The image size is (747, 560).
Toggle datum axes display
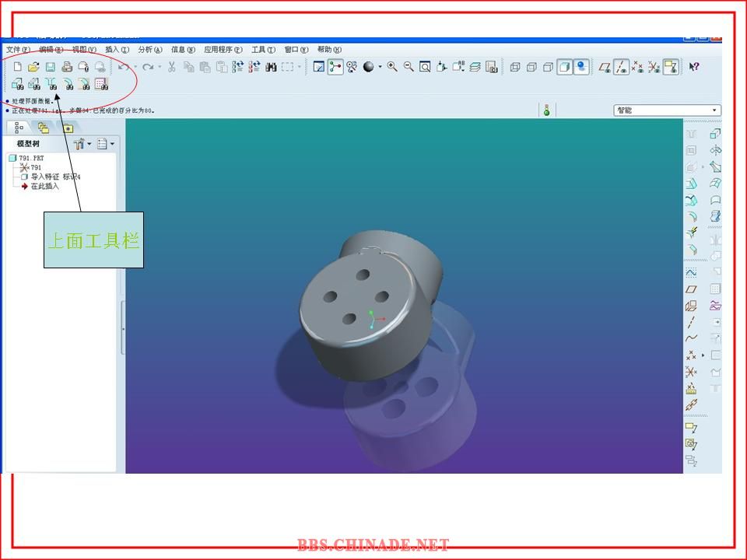coord(621,67)
